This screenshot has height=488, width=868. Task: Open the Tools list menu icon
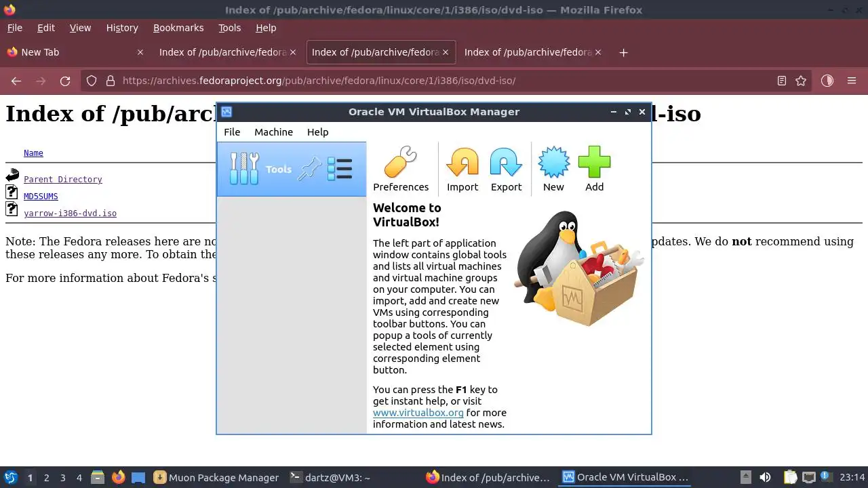(339, 169)
